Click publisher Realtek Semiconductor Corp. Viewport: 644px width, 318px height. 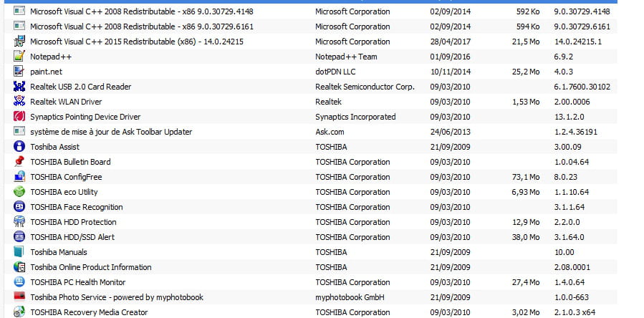(365, 87)
